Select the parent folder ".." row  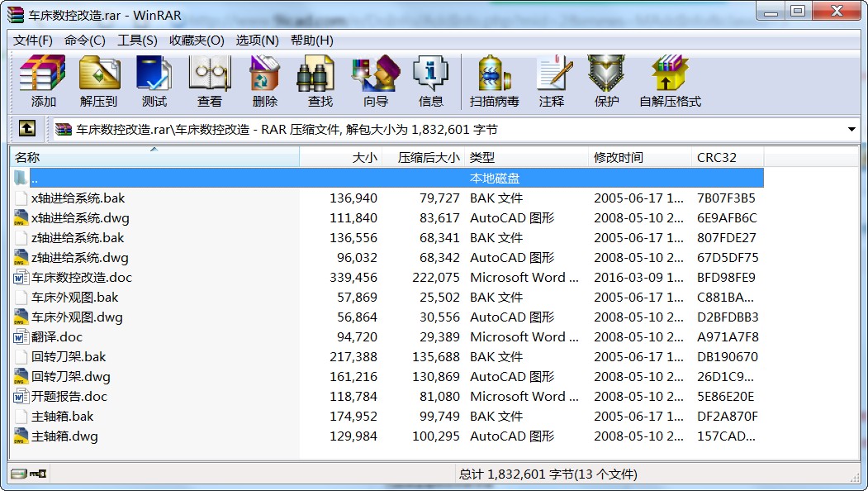coord(35,178)
